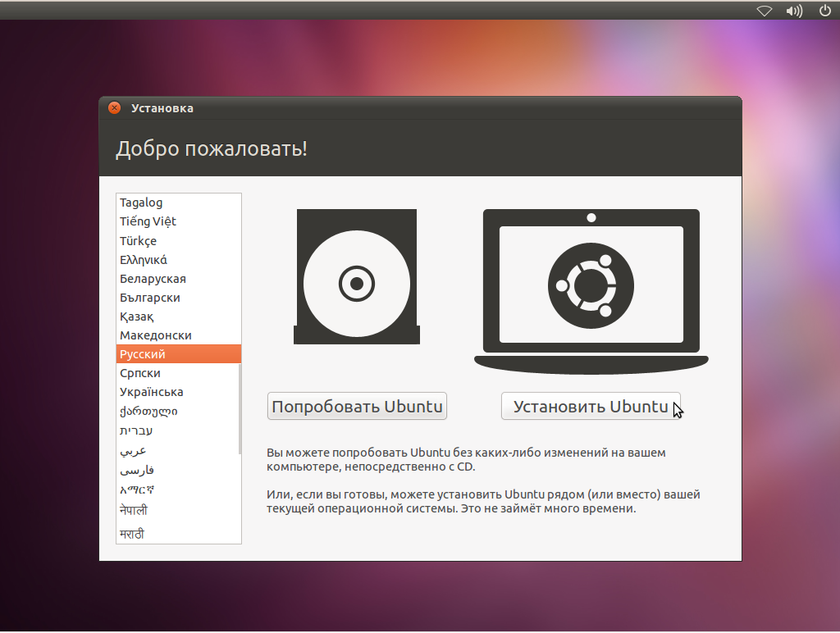Select Српски language
The height and width of the screenshot is (633, 840).
tap(178, 373)
